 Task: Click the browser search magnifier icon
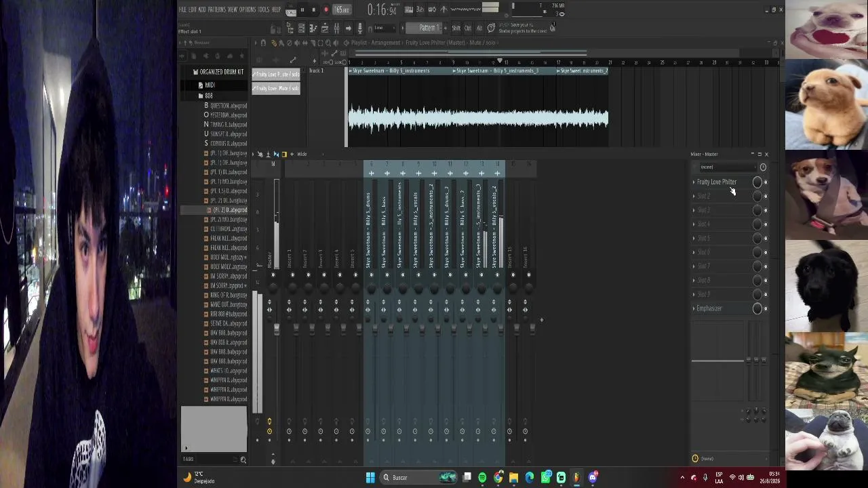(243, 460)
